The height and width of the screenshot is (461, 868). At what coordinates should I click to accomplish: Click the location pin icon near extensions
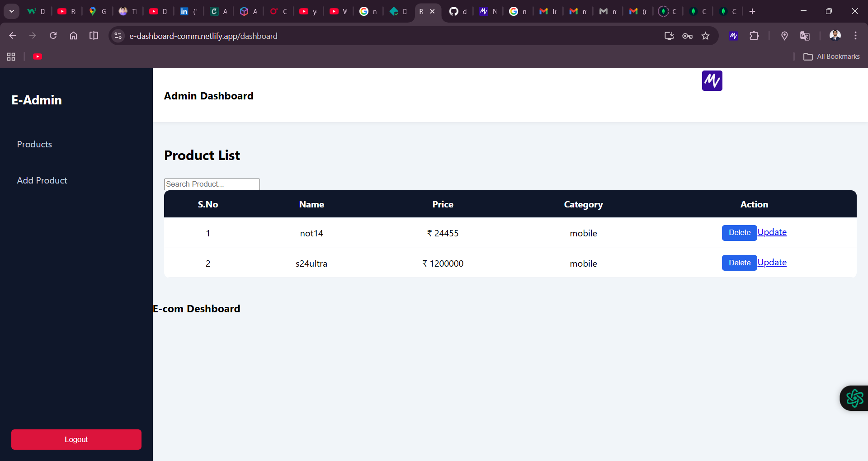(784, 36)
